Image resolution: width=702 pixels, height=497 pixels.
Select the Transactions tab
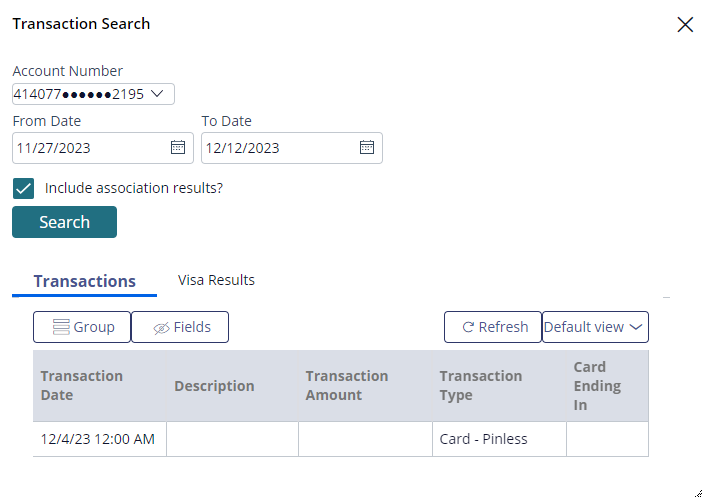pyautogui.click(x=85, y=281)
